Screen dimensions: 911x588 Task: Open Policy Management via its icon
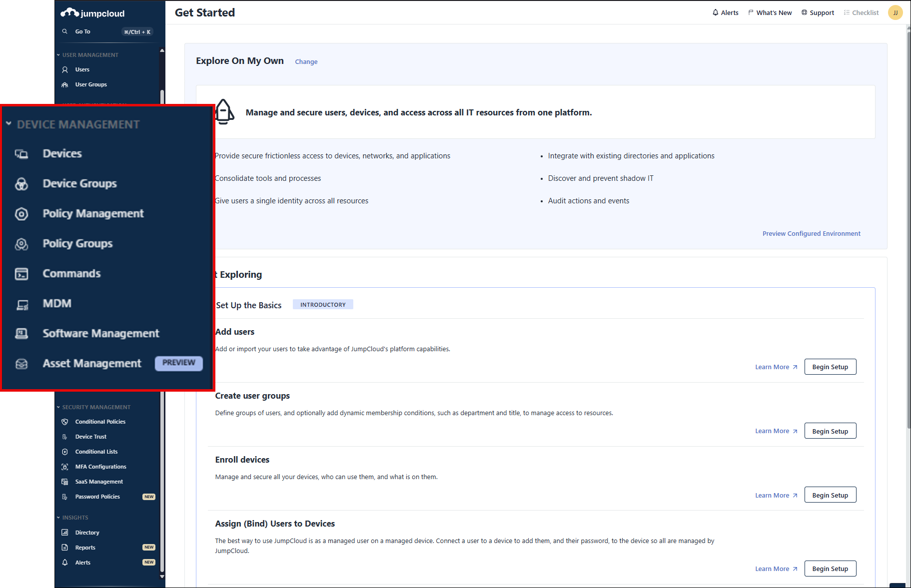click(21, 214)
